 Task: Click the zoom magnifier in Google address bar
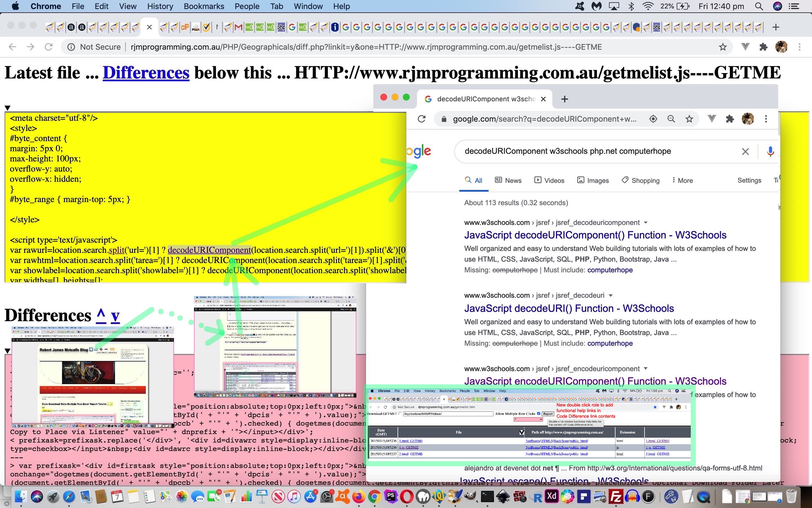point(671,119)
